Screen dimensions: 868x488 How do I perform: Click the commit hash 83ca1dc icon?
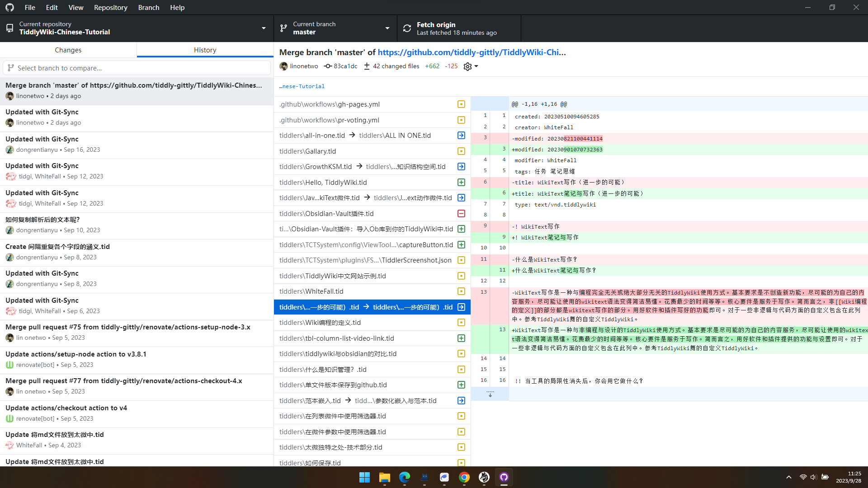point(328,66)
